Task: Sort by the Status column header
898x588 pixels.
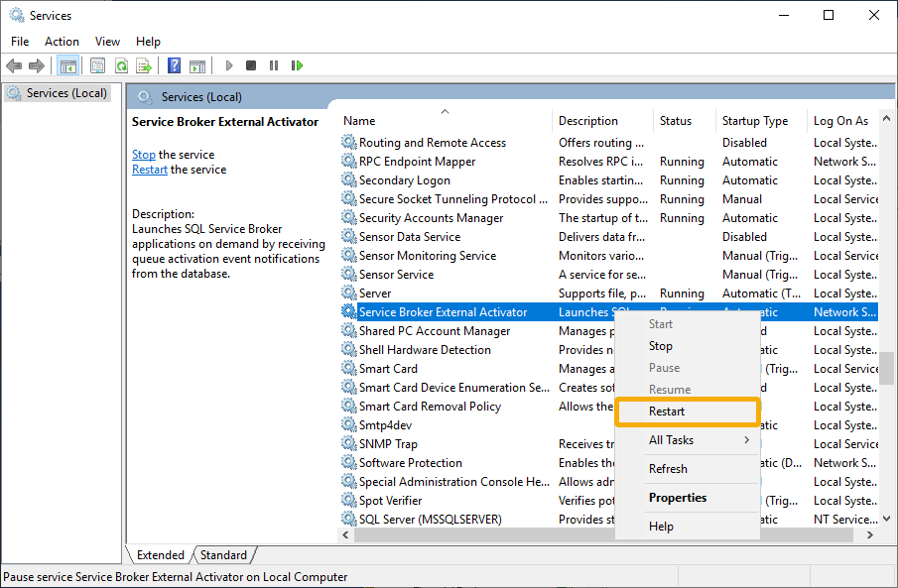Action: pos(685,121)
